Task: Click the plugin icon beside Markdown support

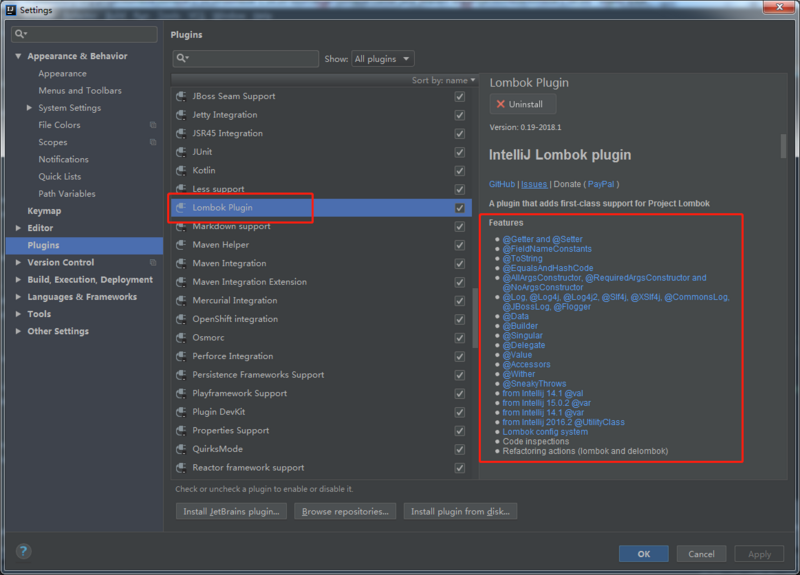Action: 181,227
